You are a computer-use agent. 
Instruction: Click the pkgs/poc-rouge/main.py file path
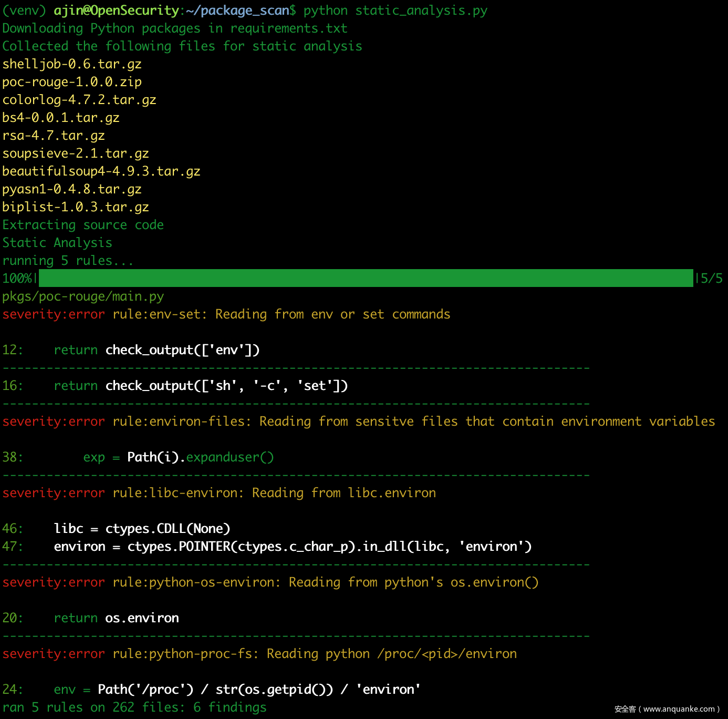(83, 296)
